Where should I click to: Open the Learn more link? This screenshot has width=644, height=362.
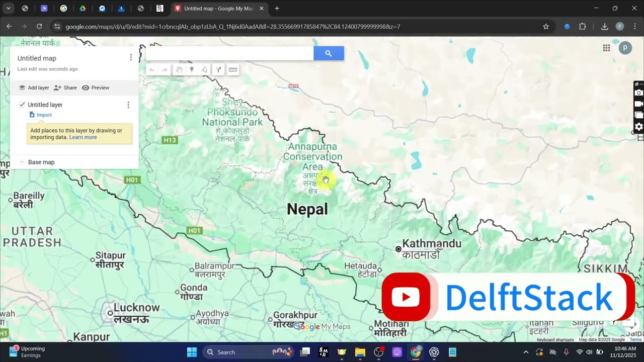coord(83,137)
